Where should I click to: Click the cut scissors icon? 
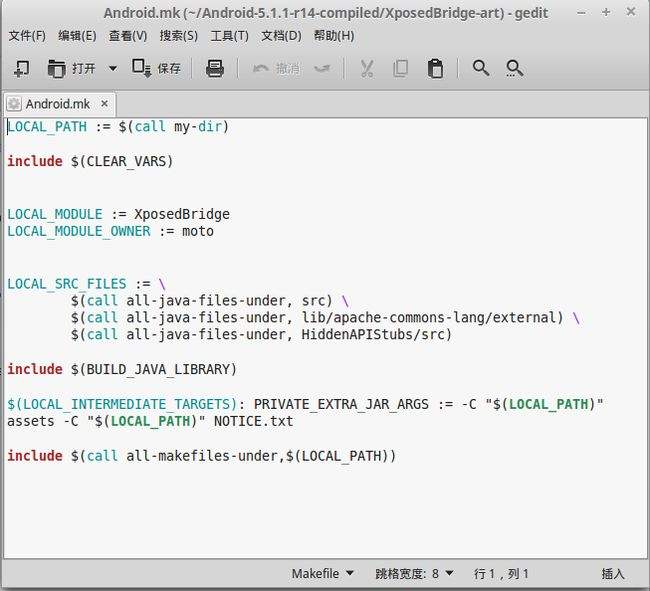pos(367,68)
